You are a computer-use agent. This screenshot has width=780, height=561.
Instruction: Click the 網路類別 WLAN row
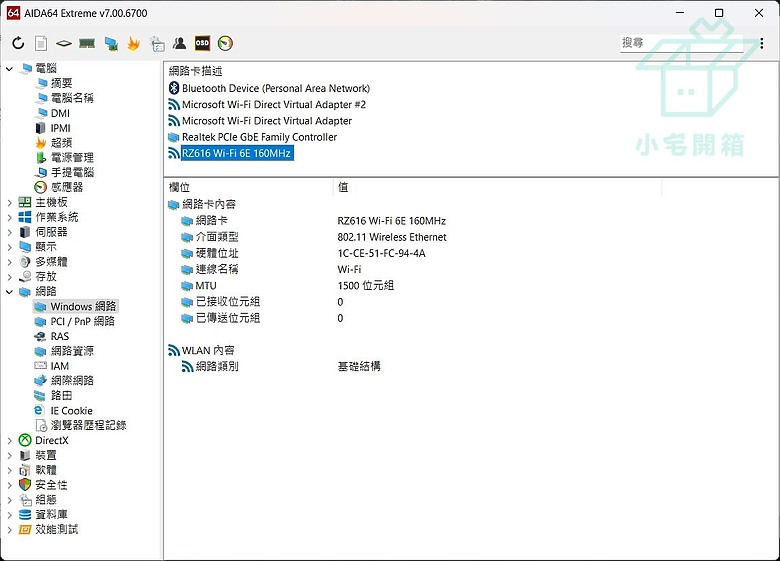click(217, 367)
